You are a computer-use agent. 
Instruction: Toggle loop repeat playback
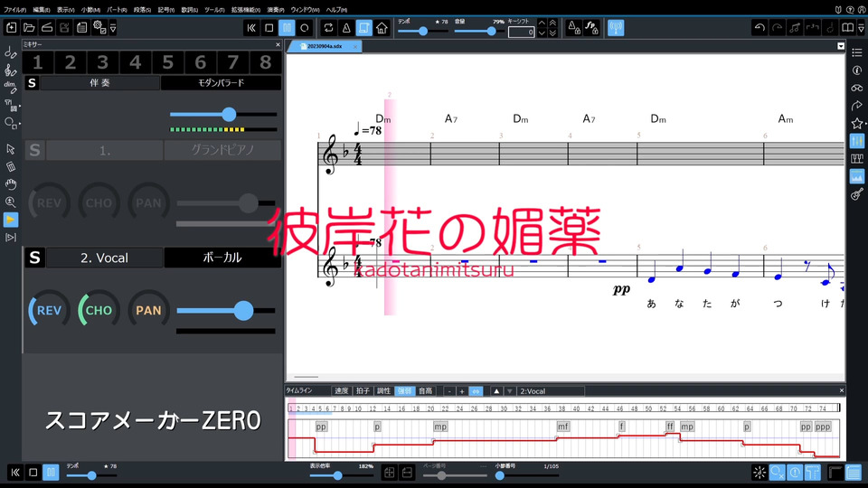pos(328,27)
